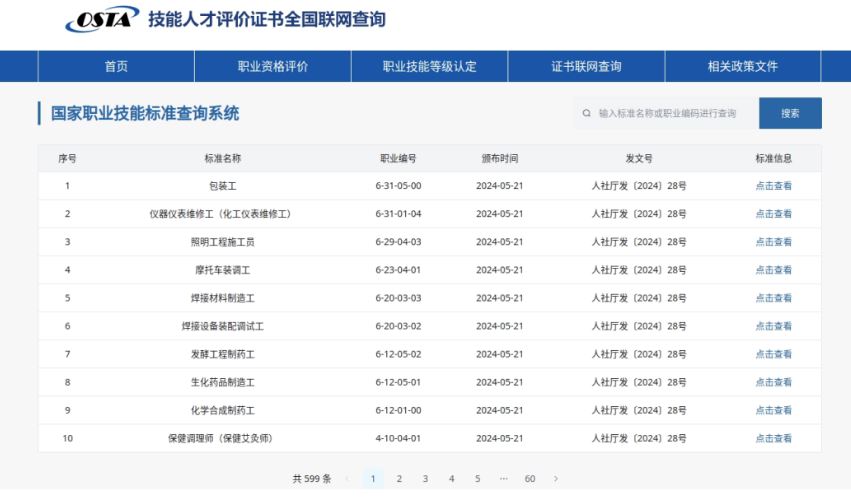Viewport: 851px width, 498px height.
Task: Open 职业技能等级认定 menu item
Action: (429, 66)
